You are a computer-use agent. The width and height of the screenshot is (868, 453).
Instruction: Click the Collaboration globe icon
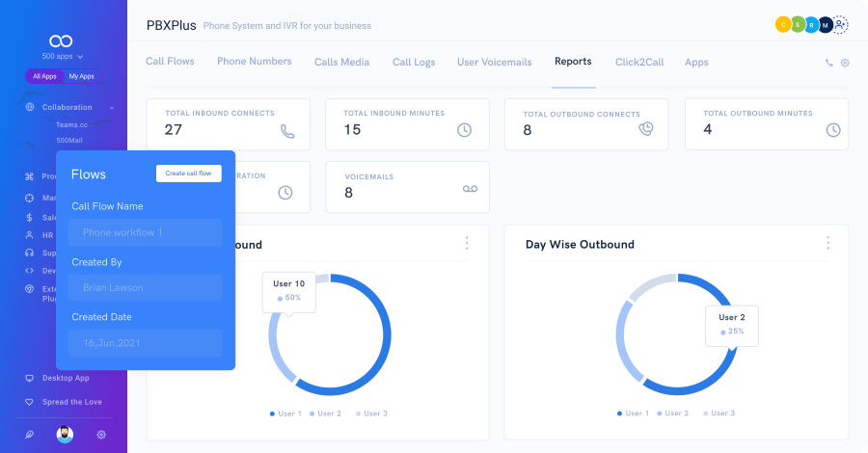coord(30,107)
